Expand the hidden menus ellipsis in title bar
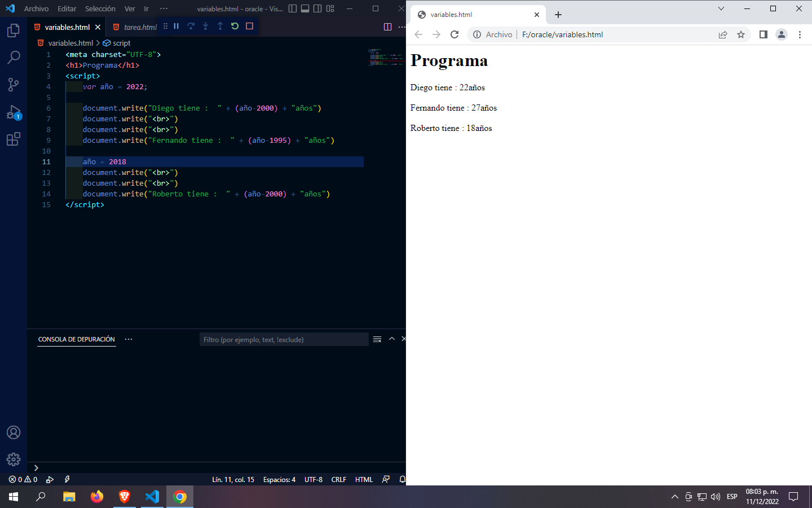This screenshot has height=508, width=812. coord(164,8)
